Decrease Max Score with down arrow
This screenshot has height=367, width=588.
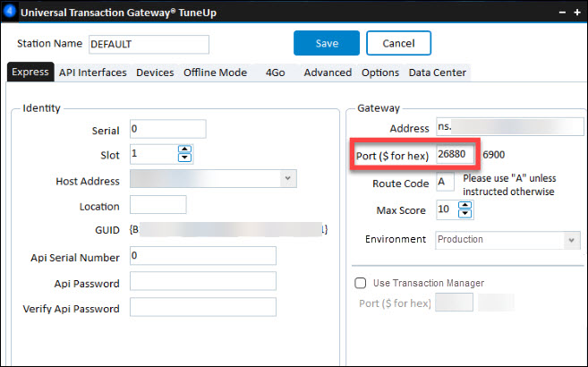pyautogui.click(x=464, y=214)
